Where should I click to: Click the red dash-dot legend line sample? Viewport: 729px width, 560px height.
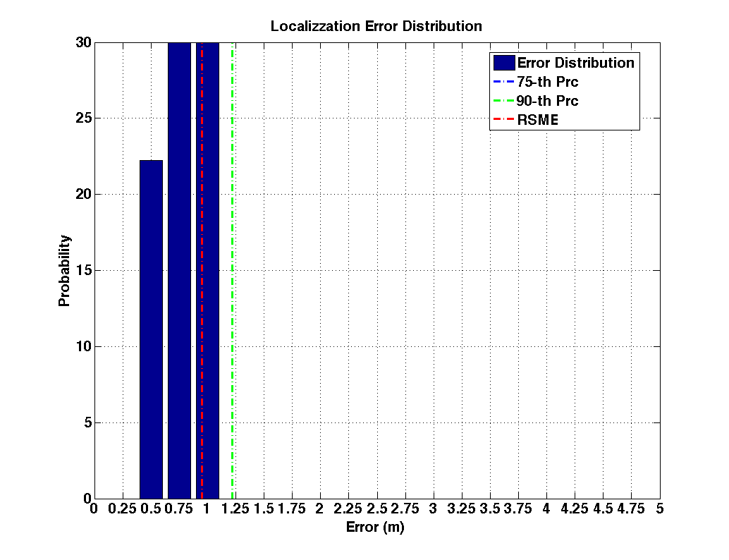coord(504,120)
